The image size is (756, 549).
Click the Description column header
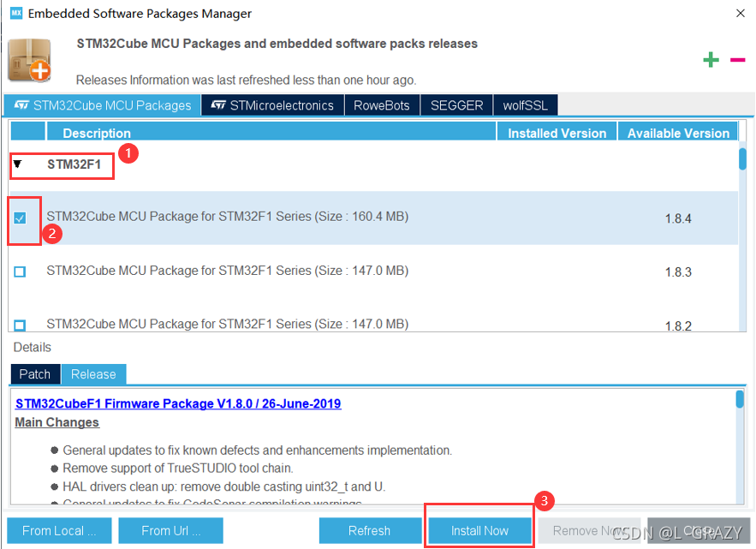pyautogui.click(x=271, y=133)
